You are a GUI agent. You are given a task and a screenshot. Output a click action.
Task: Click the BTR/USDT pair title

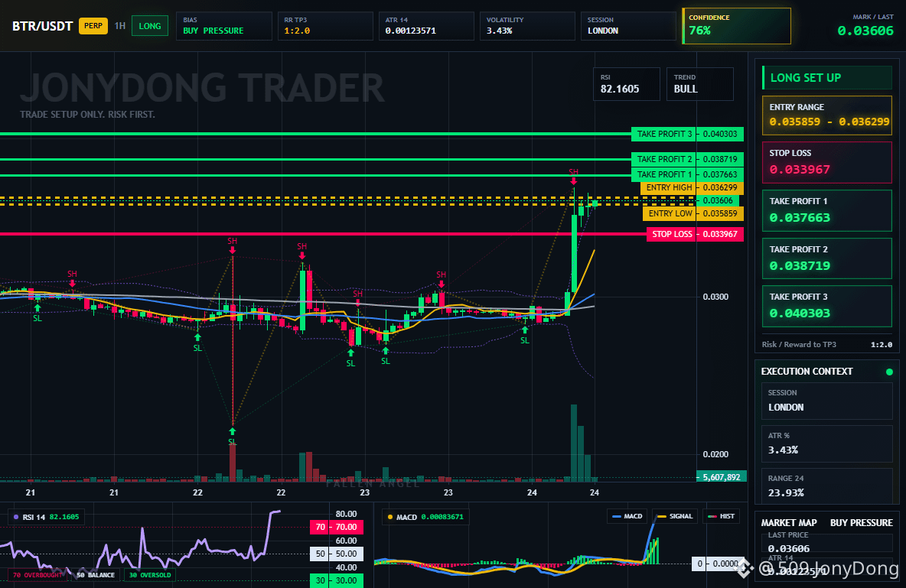tap(42, 26)
